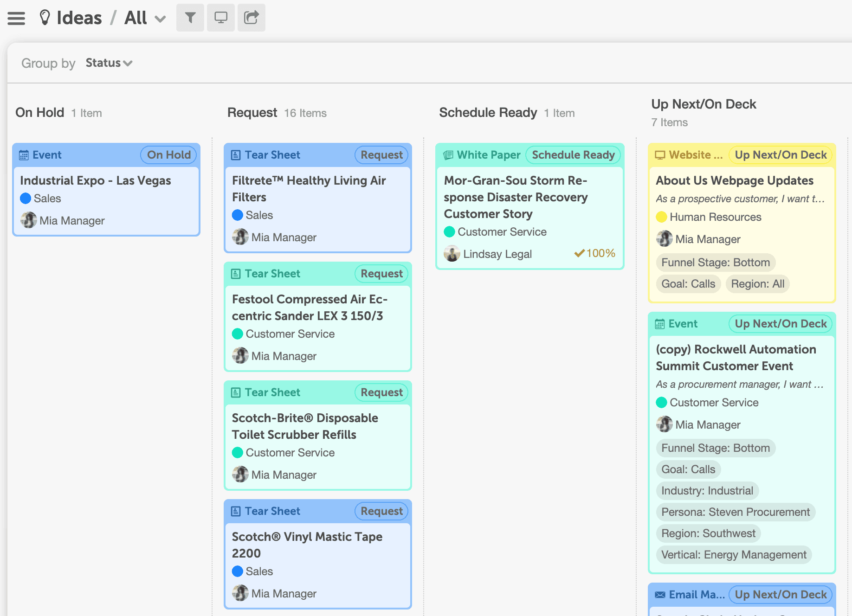Click Mia Manager avatar on Industrial Expo card
The width and height of the screenshot is (852, 616).
[28, 220]
